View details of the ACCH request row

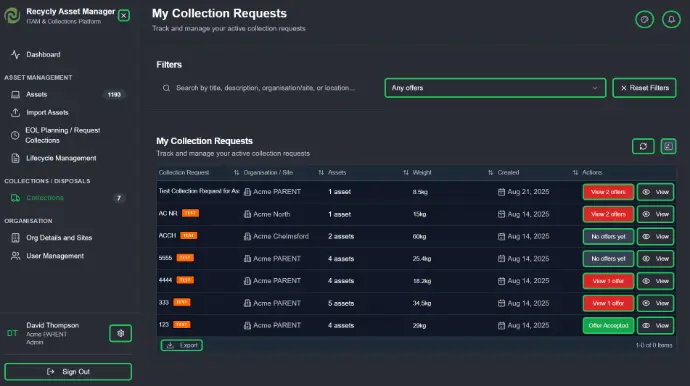point(655,236)
